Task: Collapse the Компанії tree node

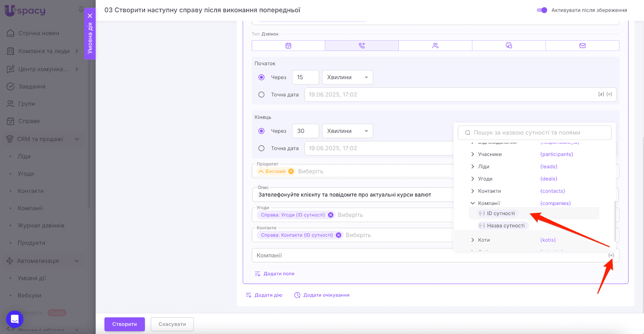Action: point(473,203)
